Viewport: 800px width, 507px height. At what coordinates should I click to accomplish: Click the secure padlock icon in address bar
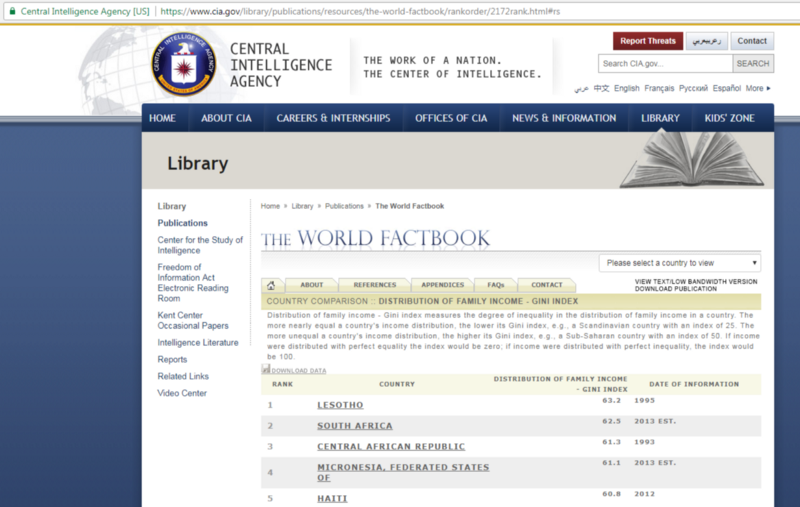[x=12, y=12]
